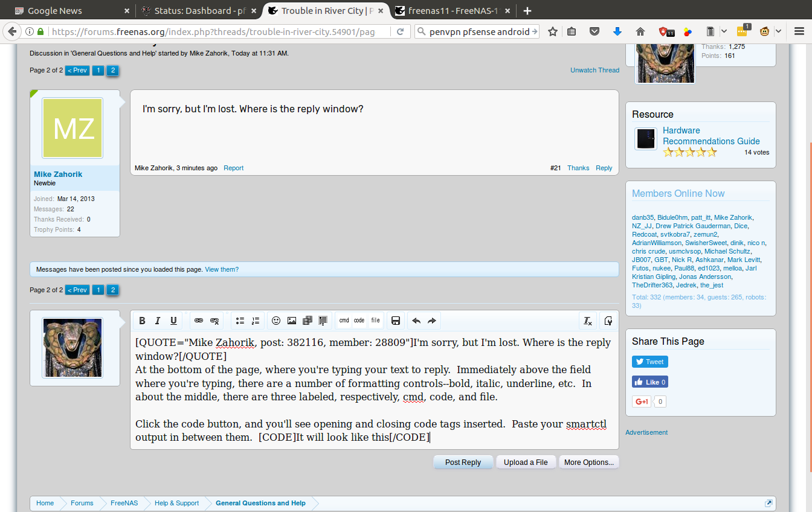Click the Facebook Like button
Image resolution: width=812 pixels, height=512 pixels.
pos(650,382)
